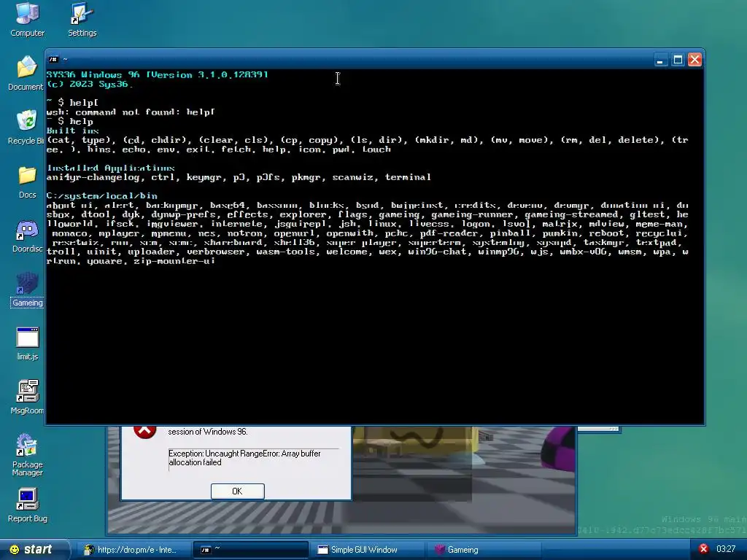Click the 'C:/system/local/bin' heading in terminal
Screen dimensions: 747x560
coord(101,195)
